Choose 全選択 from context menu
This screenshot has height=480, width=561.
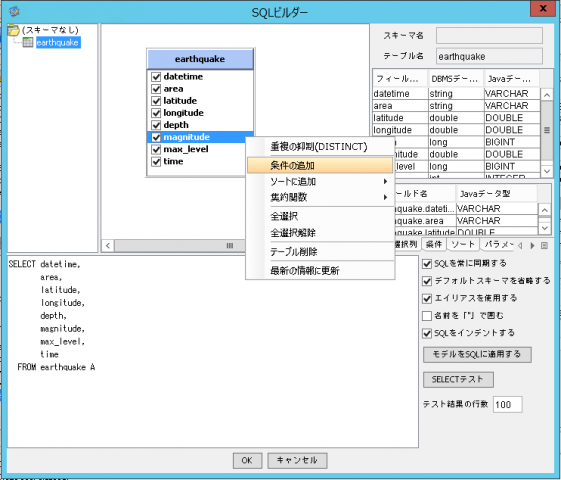pos(320,216)
